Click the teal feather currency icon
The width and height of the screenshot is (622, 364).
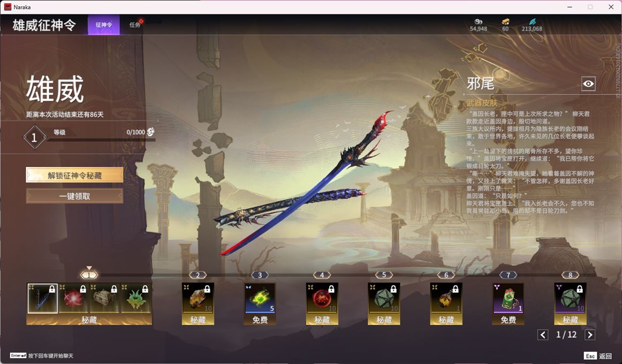(533, 21)
